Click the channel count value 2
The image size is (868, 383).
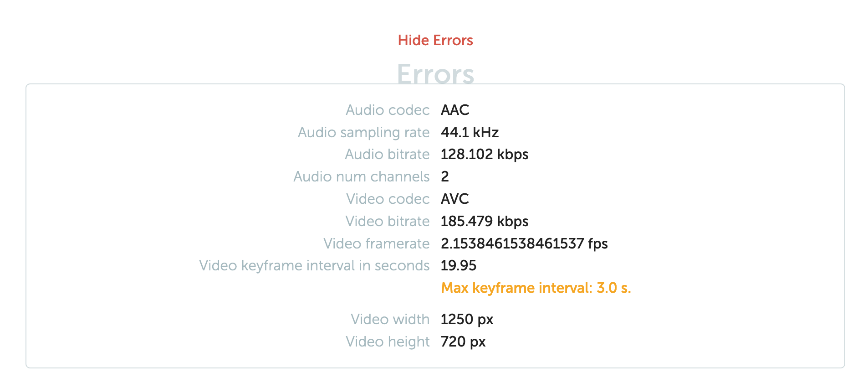[x=444, y=176]
